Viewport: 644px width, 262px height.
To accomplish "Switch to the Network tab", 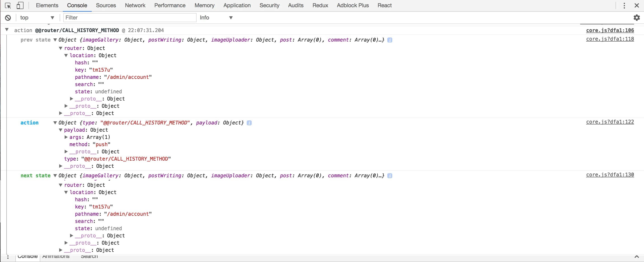I will [135, 5].
